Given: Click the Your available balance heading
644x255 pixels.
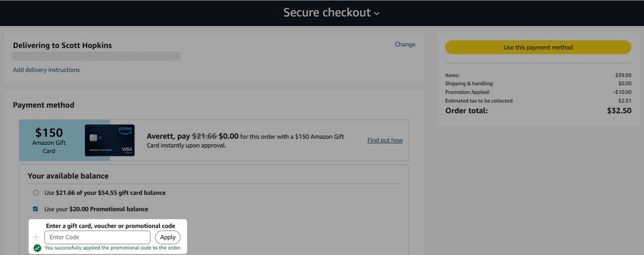Looking at the screenshot, I should 68,176.
